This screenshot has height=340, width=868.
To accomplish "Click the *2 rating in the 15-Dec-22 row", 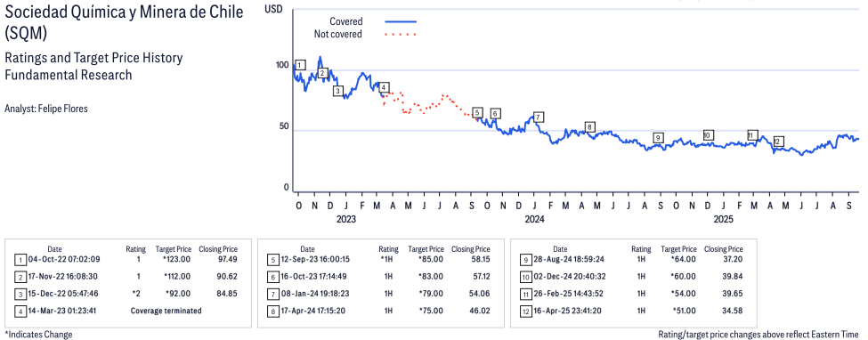I will pos(135,294).
